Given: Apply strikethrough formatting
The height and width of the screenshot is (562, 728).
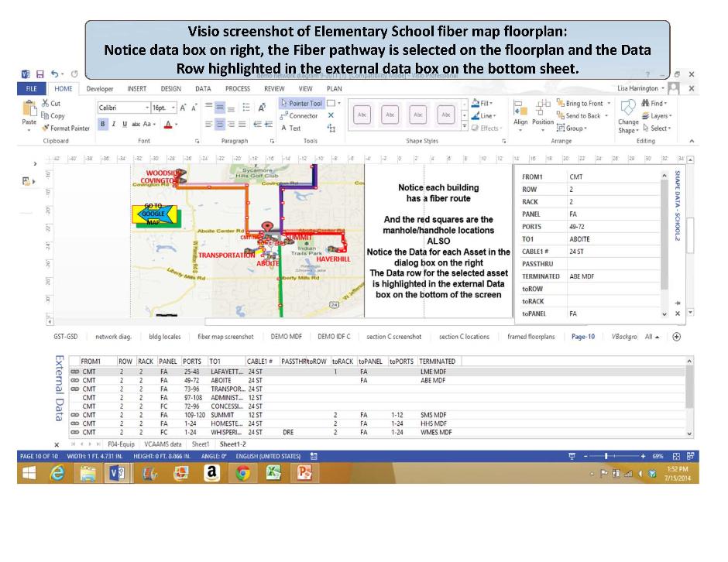Looking at the screenshot, I should [x=136, y=124].
